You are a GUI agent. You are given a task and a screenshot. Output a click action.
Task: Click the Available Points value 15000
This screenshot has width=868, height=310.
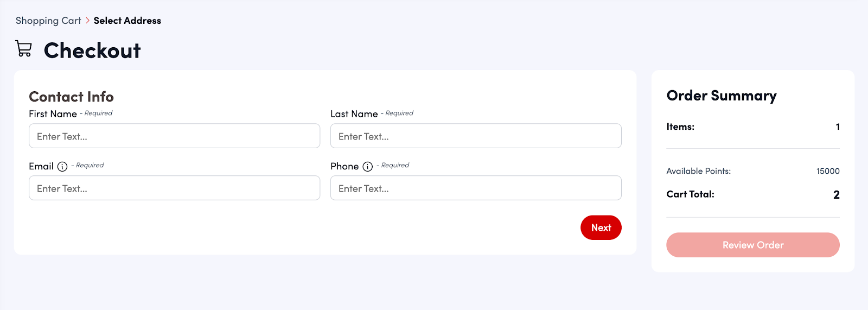[x=828, y=171]
